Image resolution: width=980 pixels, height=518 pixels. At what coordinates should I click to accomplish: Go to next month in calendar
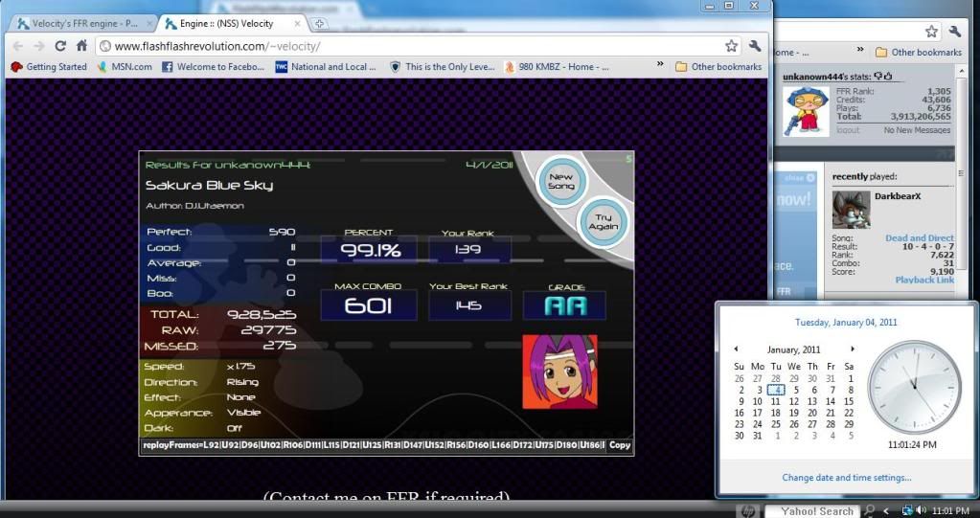[x=852, y=349]
